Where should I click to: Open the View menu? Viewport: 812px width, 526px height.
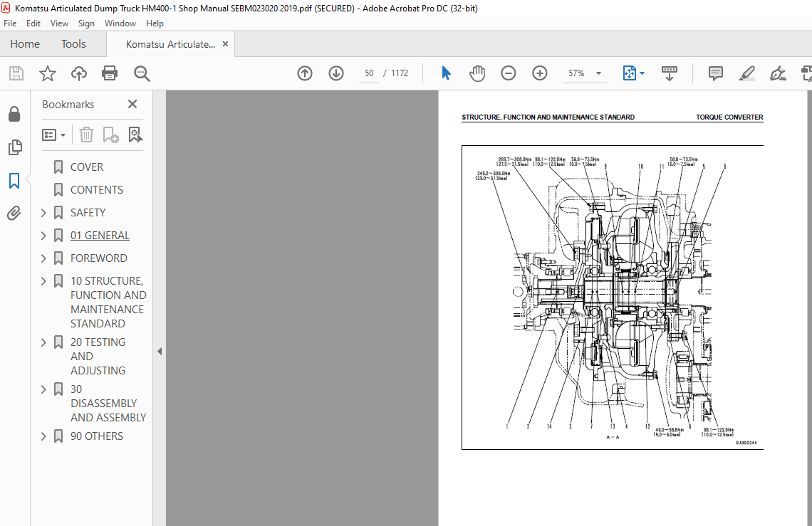click(59, 23)
